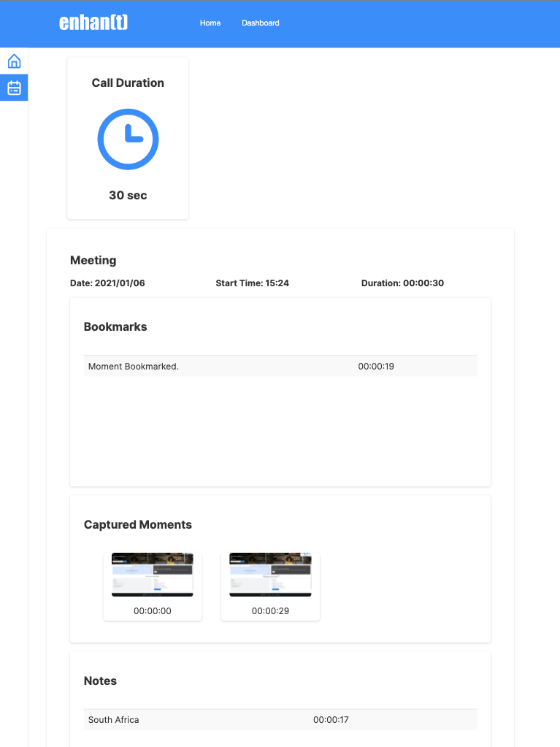This screenshot has width=560, height=747.
Task: Click the home icon in the sidebar
Action: pos(14,61)
